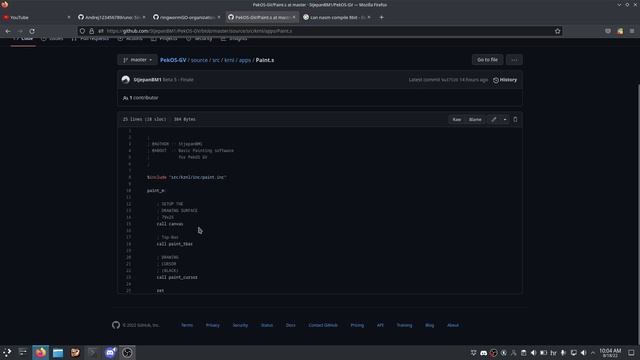Reload the current page

coord(32,31)
